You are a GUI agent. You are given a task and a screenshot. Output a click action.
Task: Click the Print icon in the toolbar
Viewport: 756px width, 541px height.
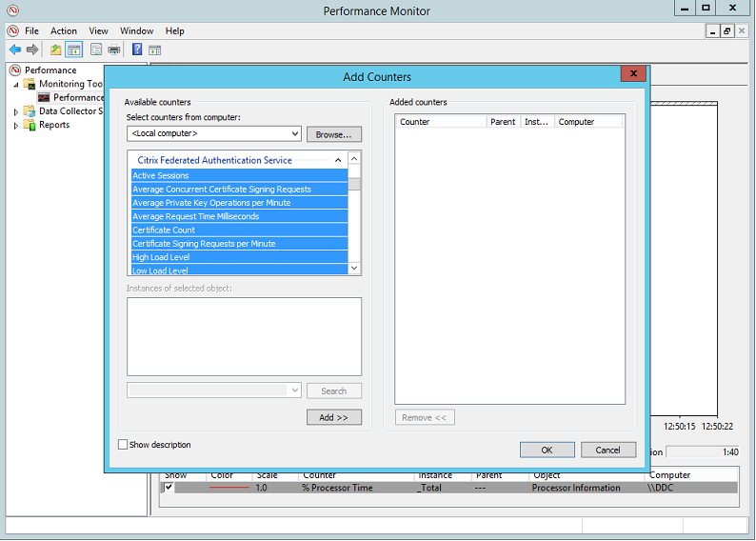pos(114,50)
